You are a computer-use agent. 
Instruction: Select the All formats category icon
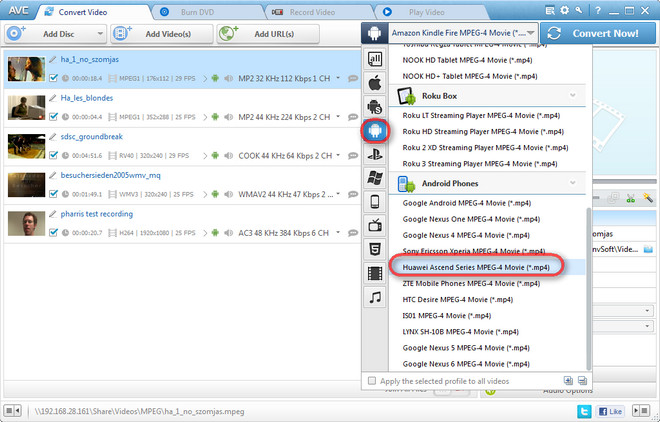coord(375,59)
